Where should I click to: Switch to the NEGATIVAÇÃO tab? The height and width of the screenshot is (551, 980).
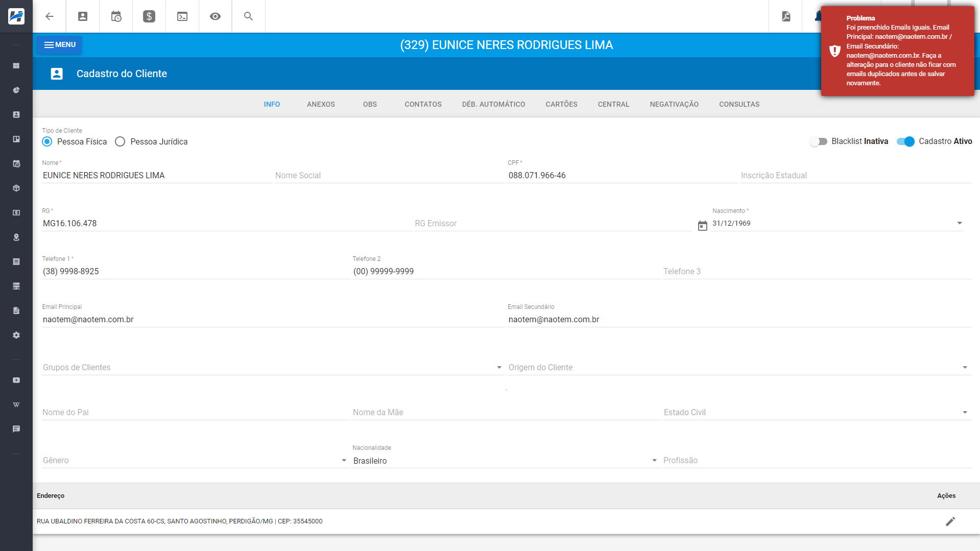tap(674, 104)
